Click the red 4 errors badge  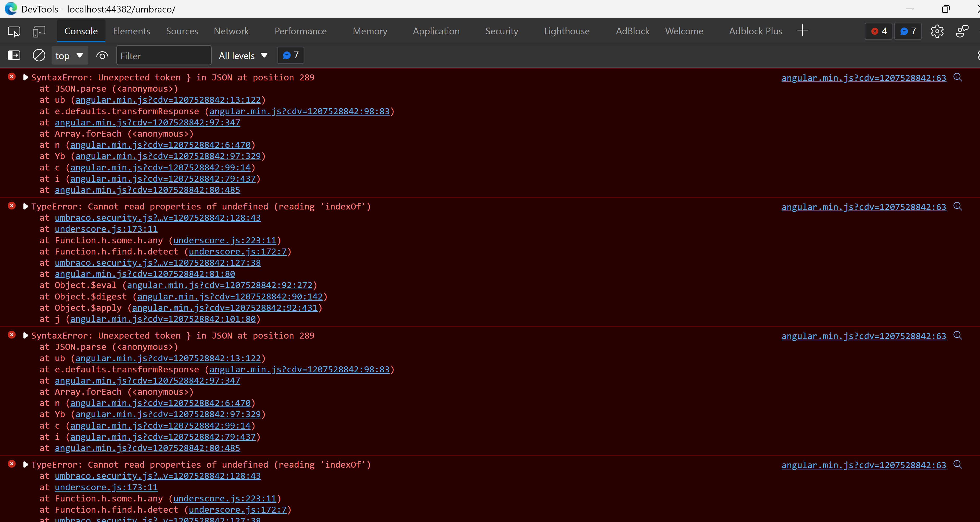coord(879,31)
